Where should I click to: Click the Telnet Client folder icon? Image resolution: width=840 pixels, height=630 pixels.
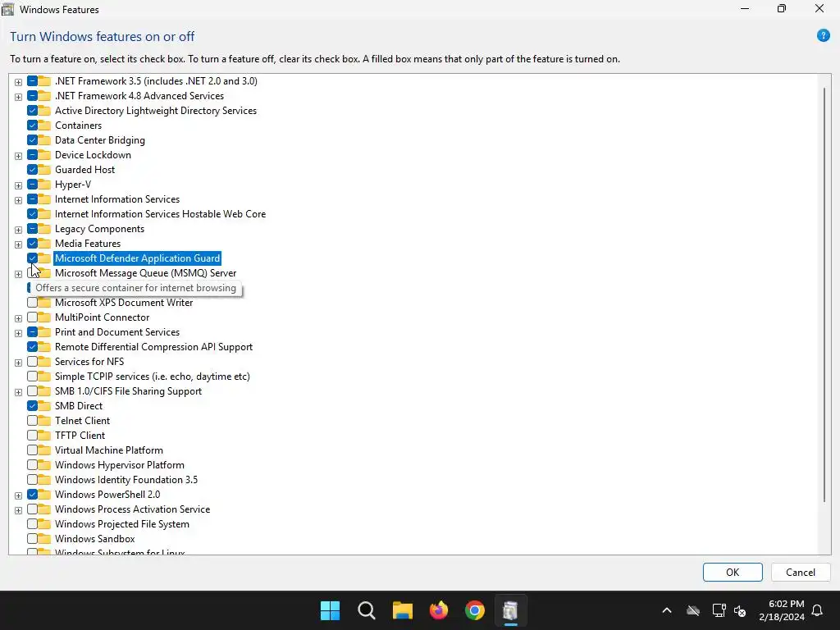(x=44, y=421)
